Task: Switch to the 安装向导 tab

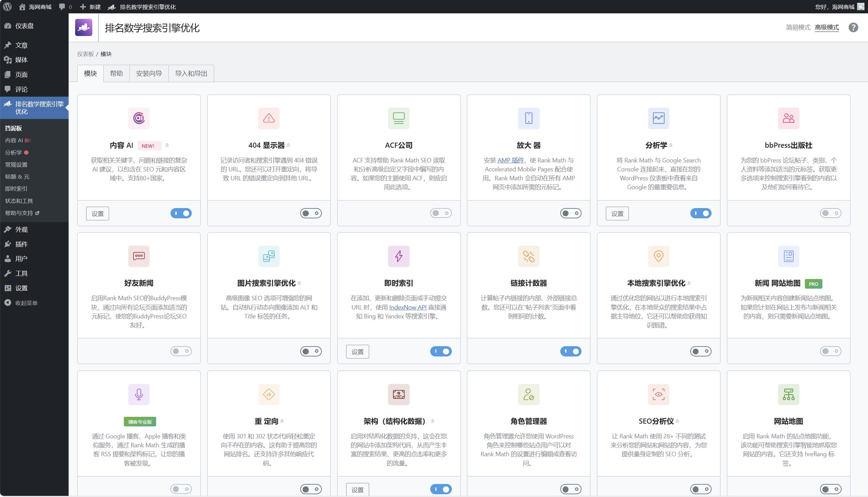Action: (x=149, y=73)
